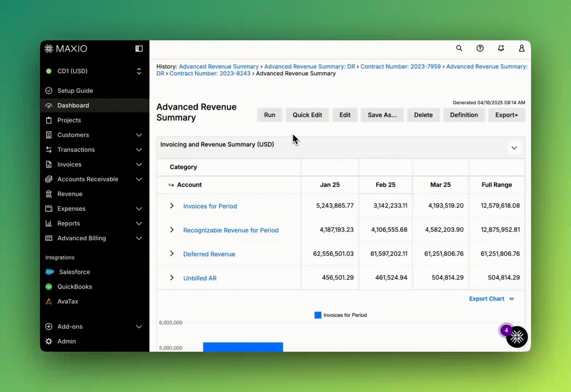Open Salesforce integration
The width and height of the screenshot is (571, 392).
pos(94,272)
